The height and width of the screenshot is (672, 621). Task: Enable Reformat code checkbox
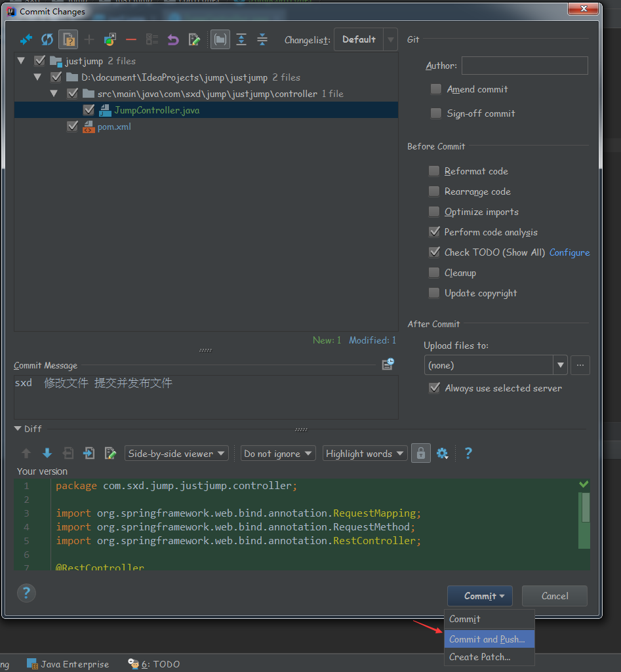(x=434, y=171)
